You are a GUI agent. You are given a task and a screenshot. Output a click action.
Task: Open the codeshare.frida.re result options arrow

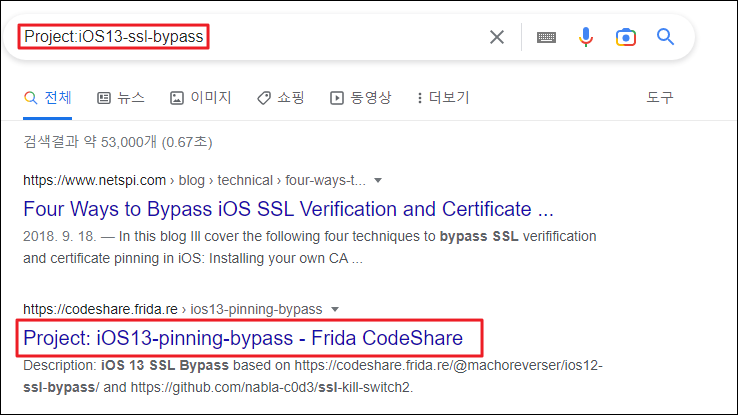(x=335, y=309)
